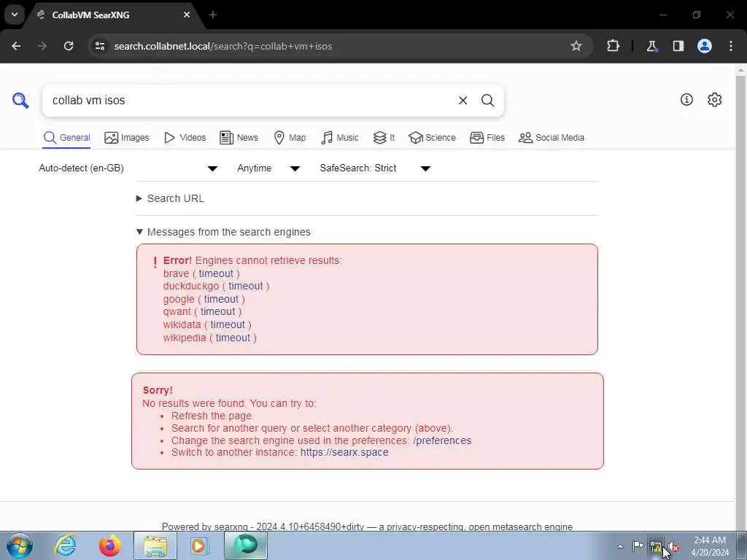Open the Windows Start menu

coord(20,545)
